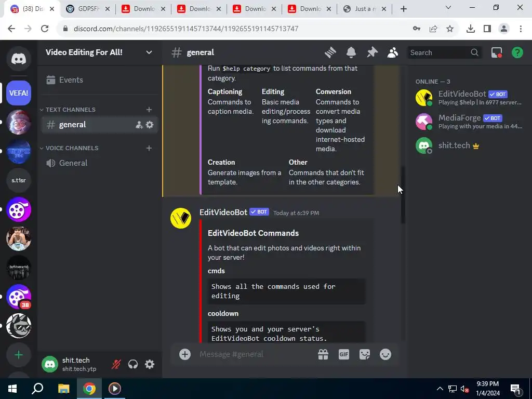Screen dimensions: 532x399
Task: Switch to the Discord browser tab
Action: coord(32,9)
